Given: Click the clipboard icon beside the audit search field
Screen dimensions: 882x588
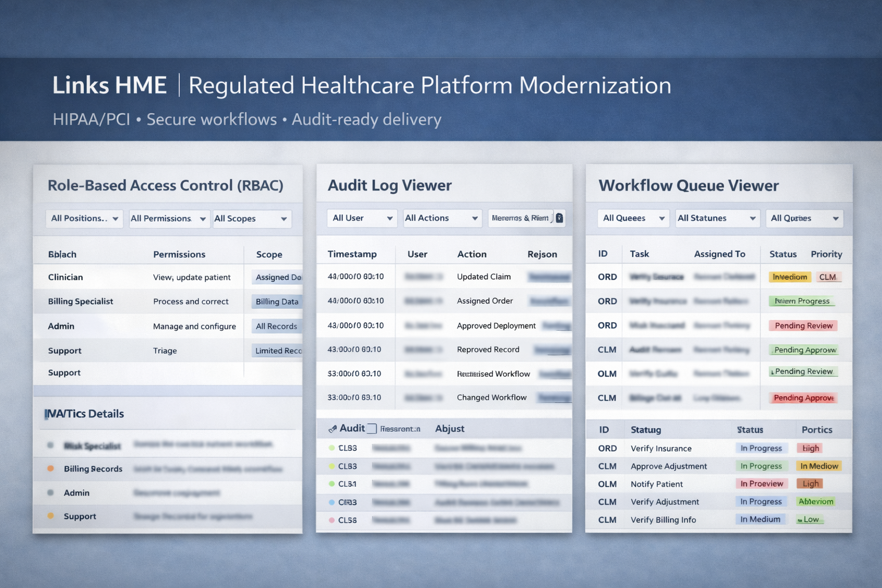Looking at the screenshot, I should click(559, 218).
